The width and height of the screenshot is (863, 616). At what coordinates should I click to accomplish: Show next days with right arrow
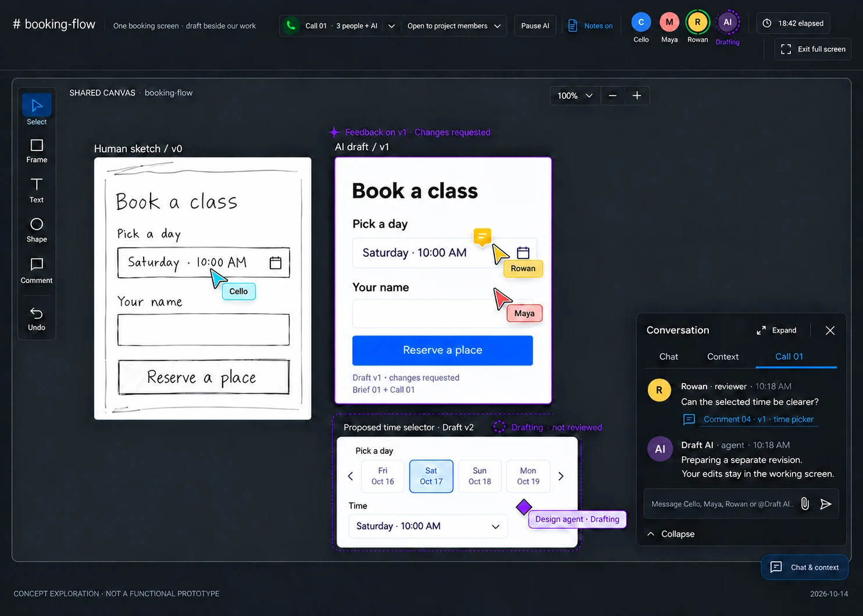(561, 476)
